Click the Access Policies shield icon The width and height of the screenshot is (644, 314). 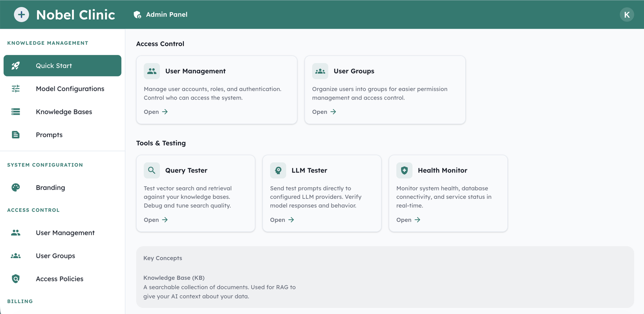[x=16, y=279]
